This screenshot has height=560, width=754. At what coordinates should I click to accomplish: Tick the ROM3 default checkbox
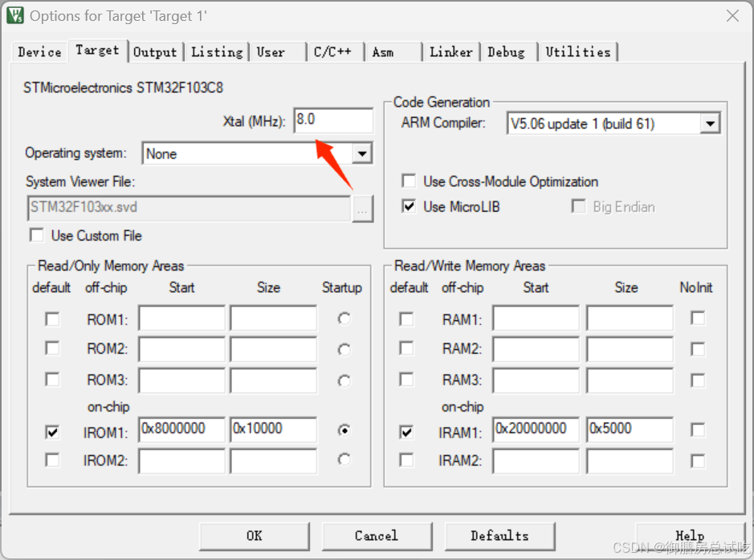pos(52,379)
